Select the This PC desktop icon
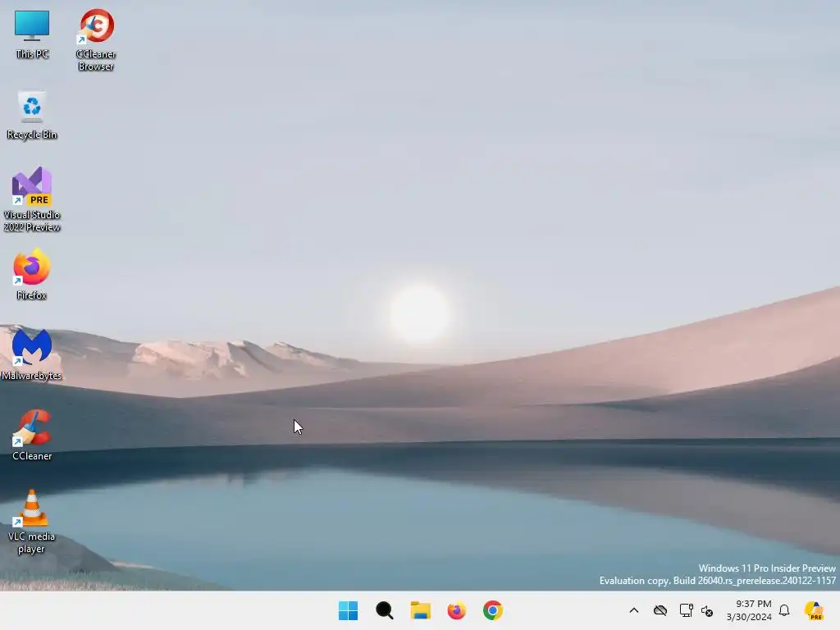The height and width of the screenshot is (630, 840). coord(32,34)
